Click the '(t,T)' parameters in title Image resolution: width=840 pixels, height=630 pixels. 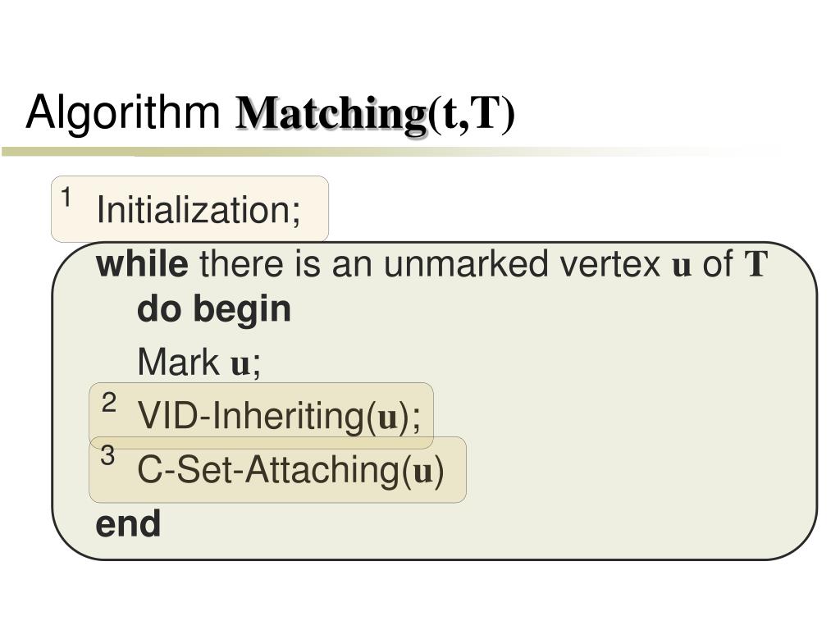point(472,114)
